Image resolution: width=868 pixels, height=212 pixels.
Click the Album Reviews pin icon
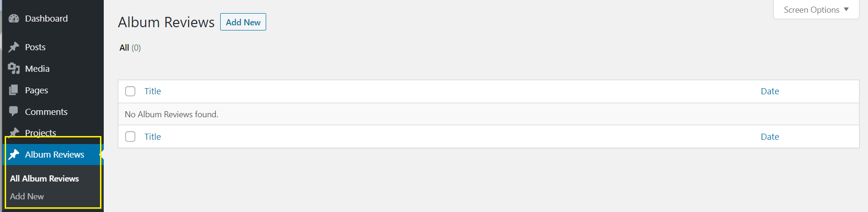coord(14,154)
